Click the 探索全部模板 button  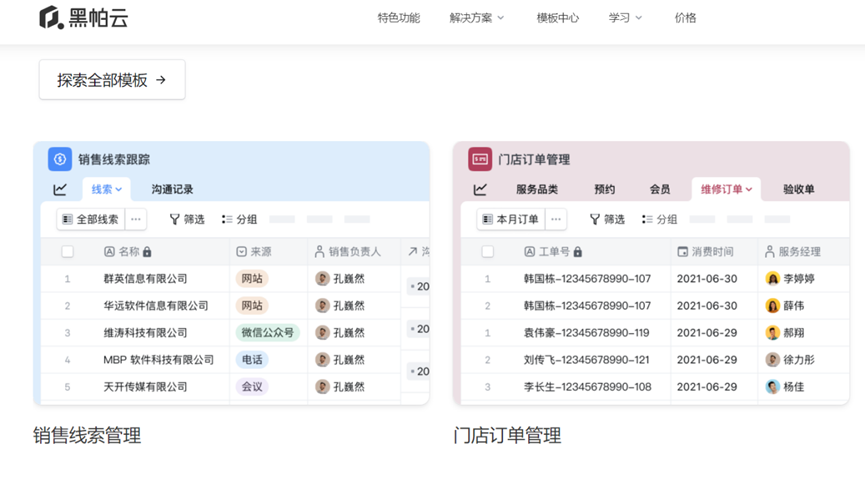pyautogui.click(x=112, y=80)
